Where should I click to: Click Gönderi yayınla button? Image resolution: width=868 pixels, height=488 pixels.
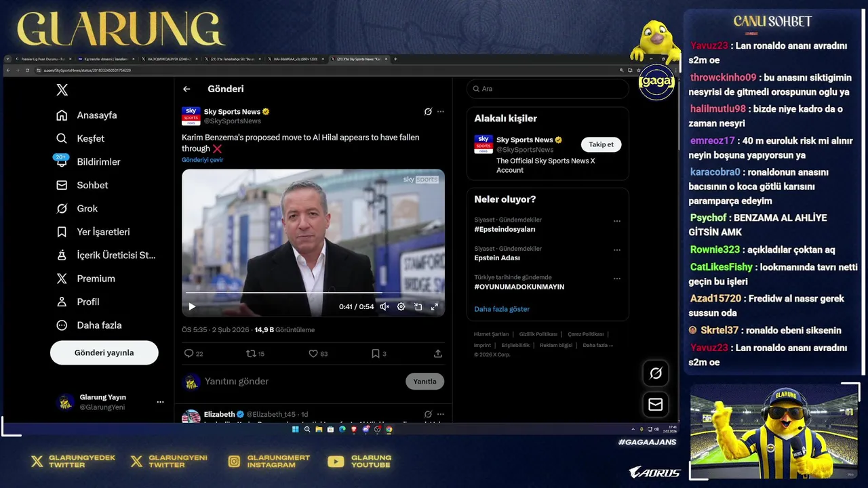(x=104, y=352)
